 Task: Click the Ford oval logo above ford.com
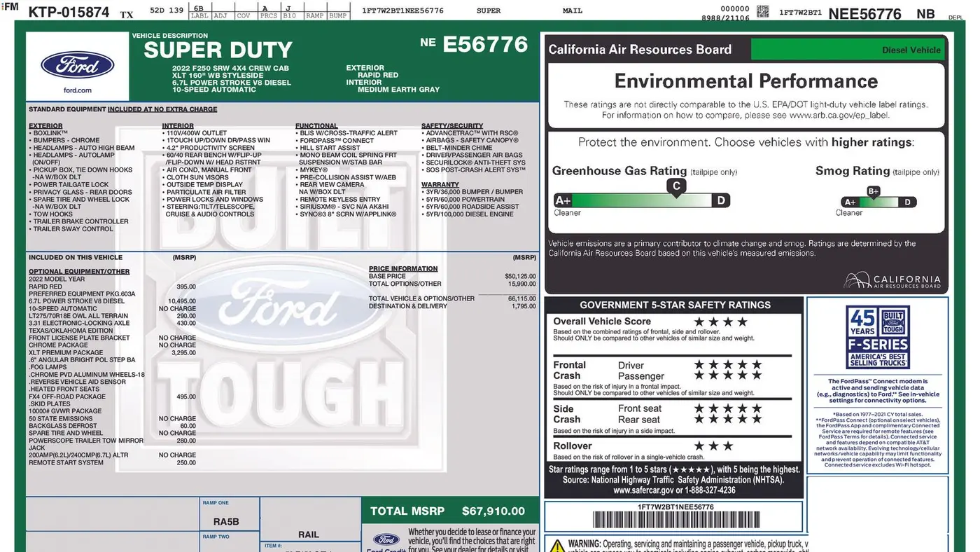click(x=77, y=65)
